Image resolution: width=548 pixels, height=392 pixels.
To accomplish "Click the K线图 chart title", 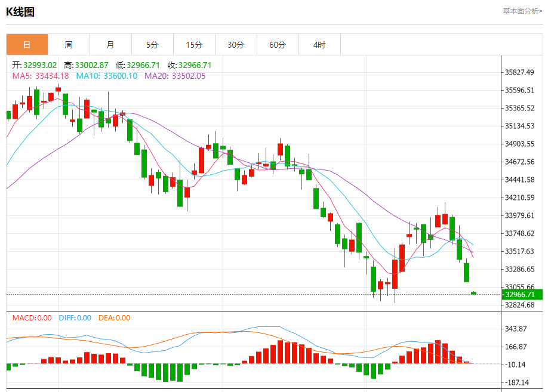I will (20, 12).
